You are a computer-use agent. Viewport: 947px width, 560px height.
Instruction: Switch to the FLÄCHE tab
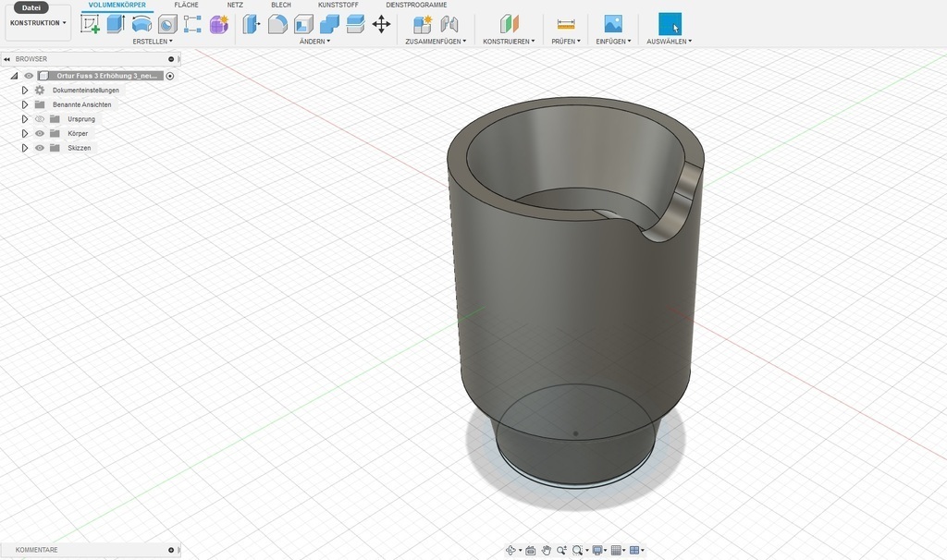(x=186, y=5)
